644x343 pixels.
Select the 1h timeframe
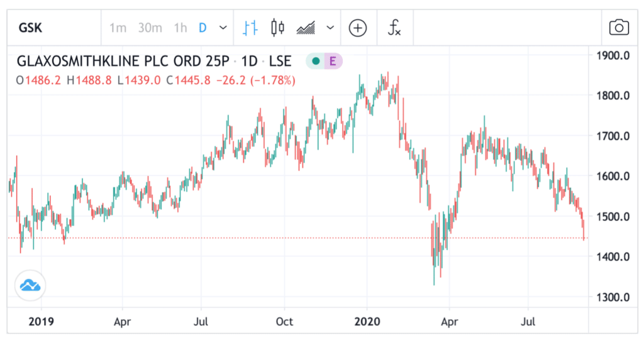[x=180, y=28]
